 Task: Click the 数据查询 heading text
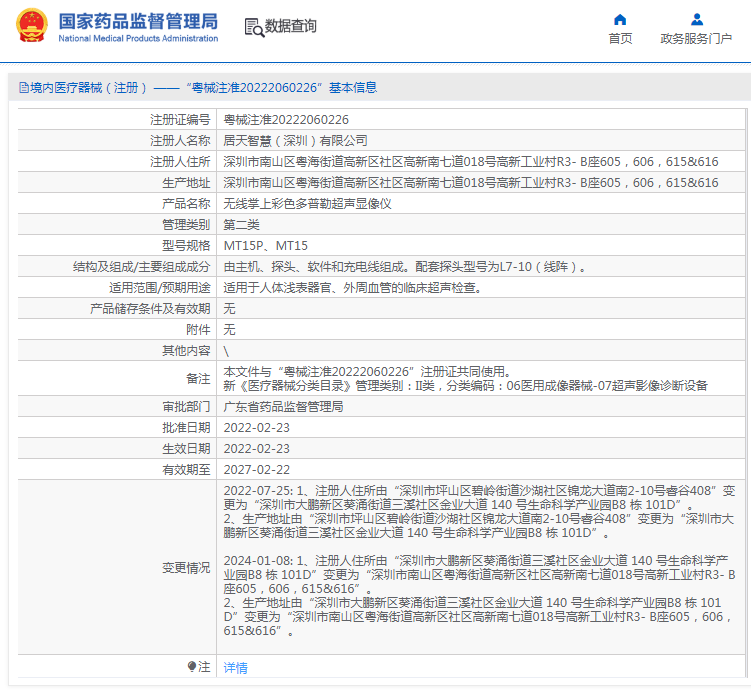(291, 26)
